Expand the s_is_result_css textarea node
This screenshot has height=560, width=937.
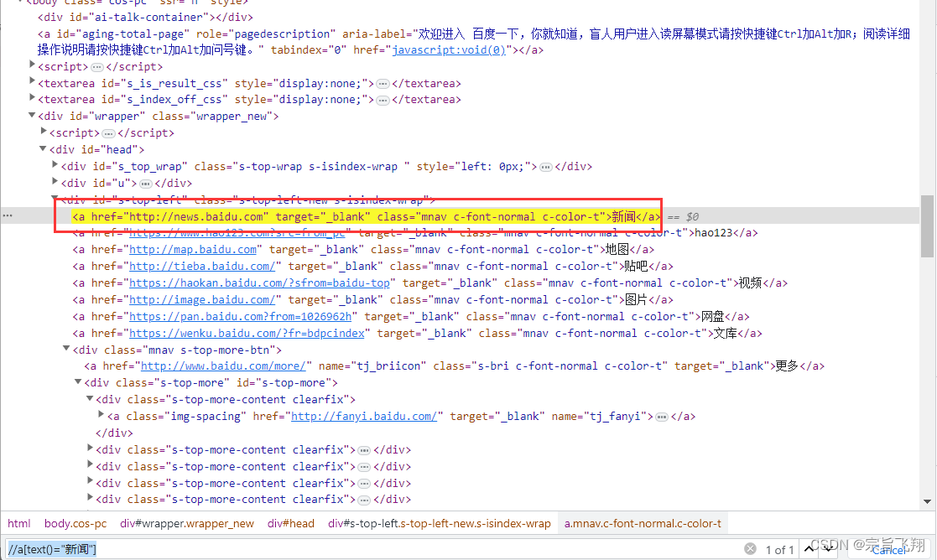pyautogui.click(x=32, y=82)
